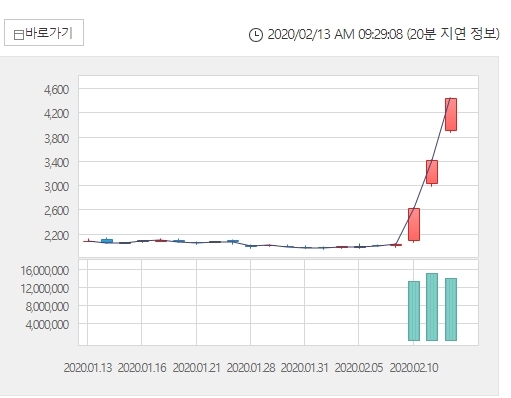Click the 2,600 price axis label
The height and width of the screenshot is (398, 511).
point(56,211)
